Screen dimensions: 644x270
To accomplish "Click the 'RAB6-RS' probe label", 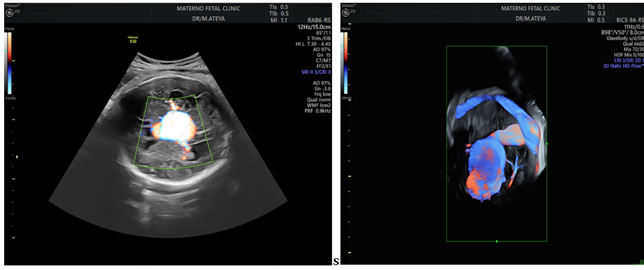I will 320,20.
